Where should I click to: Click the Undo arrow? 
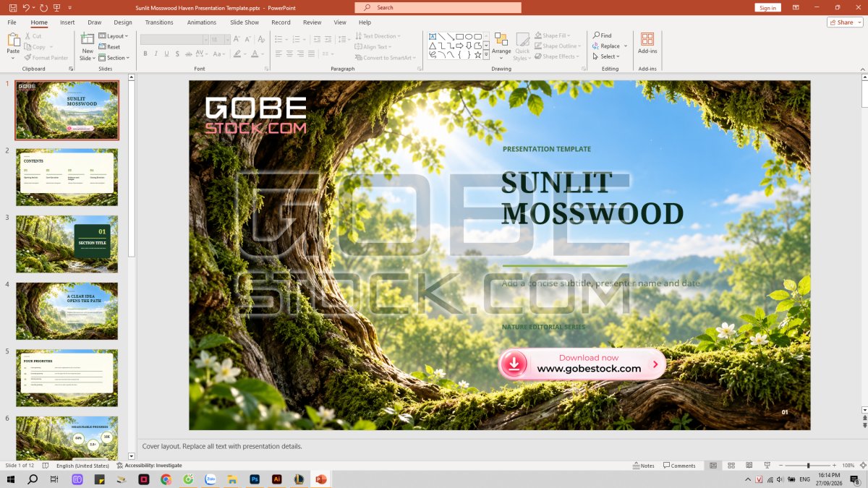pyautogui.click(x=27, y=7)
